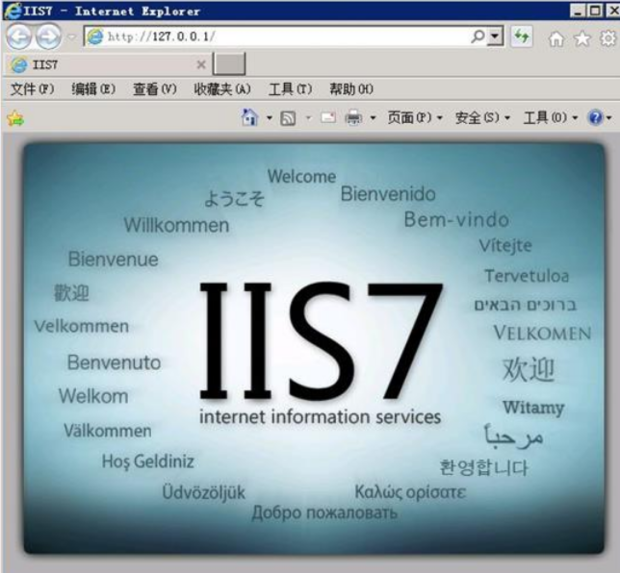Click the "Üdvözöljük" welcome text

click(204, 492)
